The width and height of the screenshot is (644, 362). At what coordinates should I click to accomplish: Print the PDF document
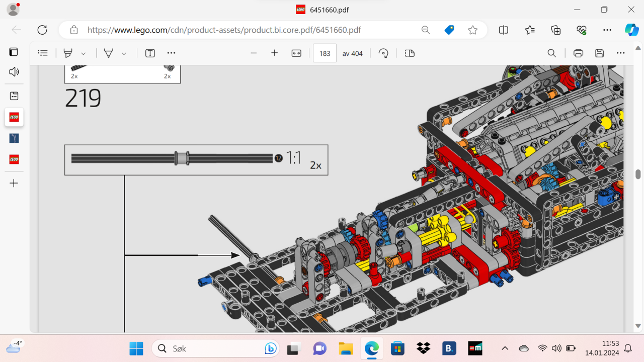click(x=578, y=53)
